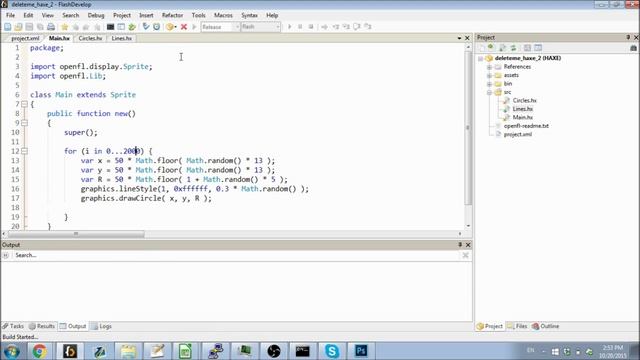640x360 pixels.
Task: Switch to the project.xml editor tab
Action: pyautogui.click(x=24, y=38)
